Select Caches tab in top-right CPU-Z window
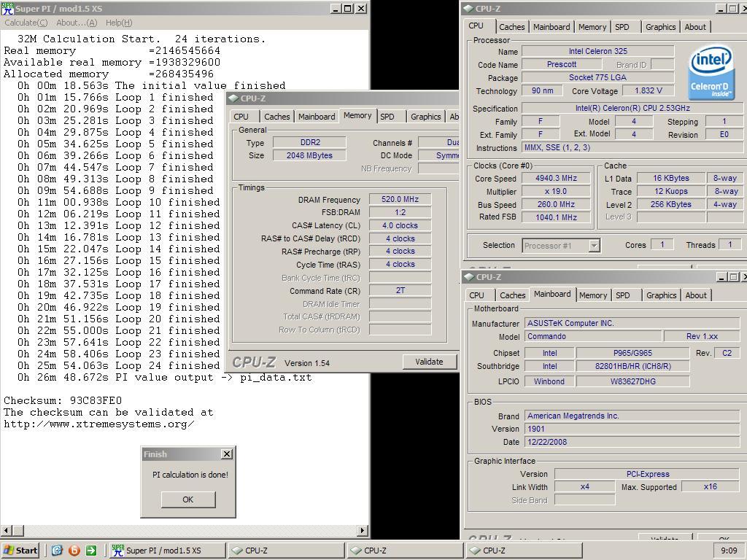 (x=512, y=27)
